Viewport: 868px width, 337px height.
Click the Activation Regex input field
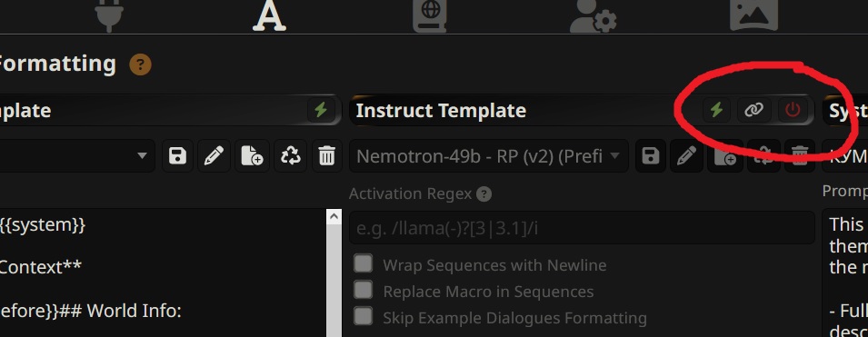pos(582,227)
